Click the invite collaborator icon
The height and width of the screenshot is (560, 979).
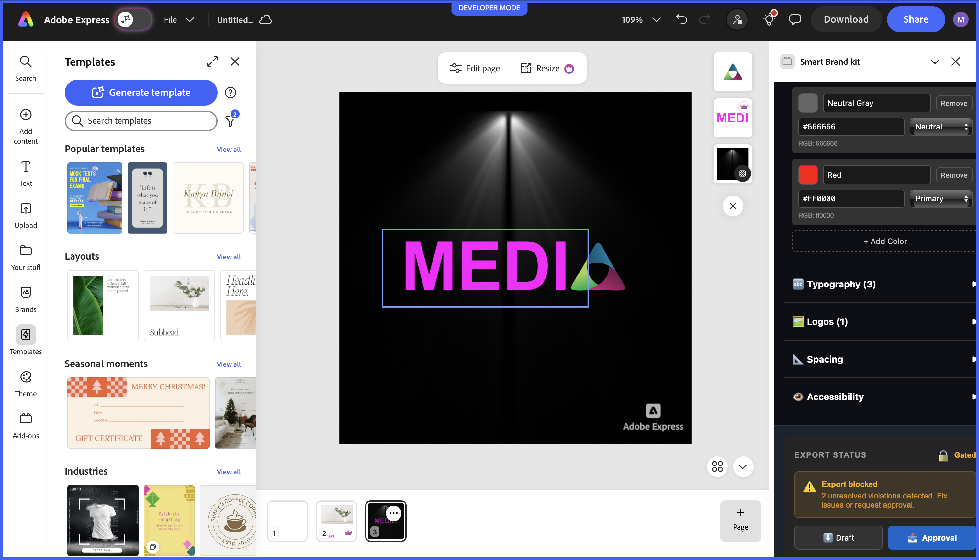(737, 20)
